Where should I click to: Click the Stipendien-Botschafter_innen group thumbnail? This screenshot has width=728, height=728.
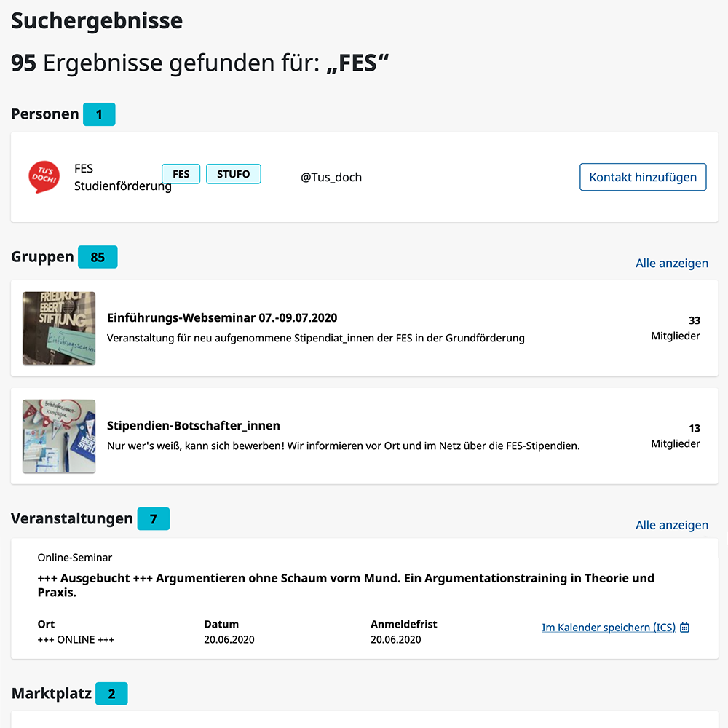(x=59, y=435)
